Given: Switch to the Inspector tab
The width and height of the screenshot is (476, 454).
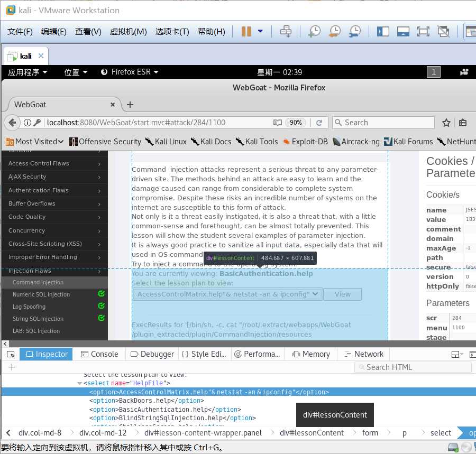Looking at the screenshot, I should (46, 354).
